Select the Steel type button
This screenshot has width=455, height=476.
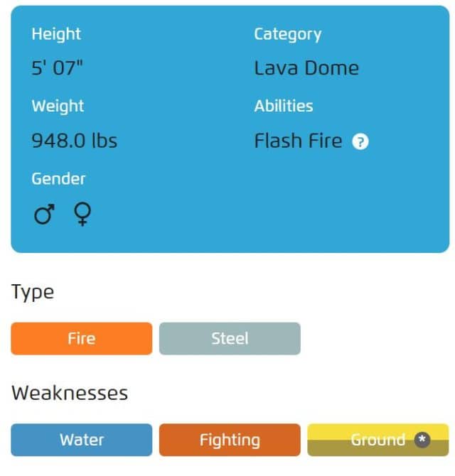click(230, 338)
